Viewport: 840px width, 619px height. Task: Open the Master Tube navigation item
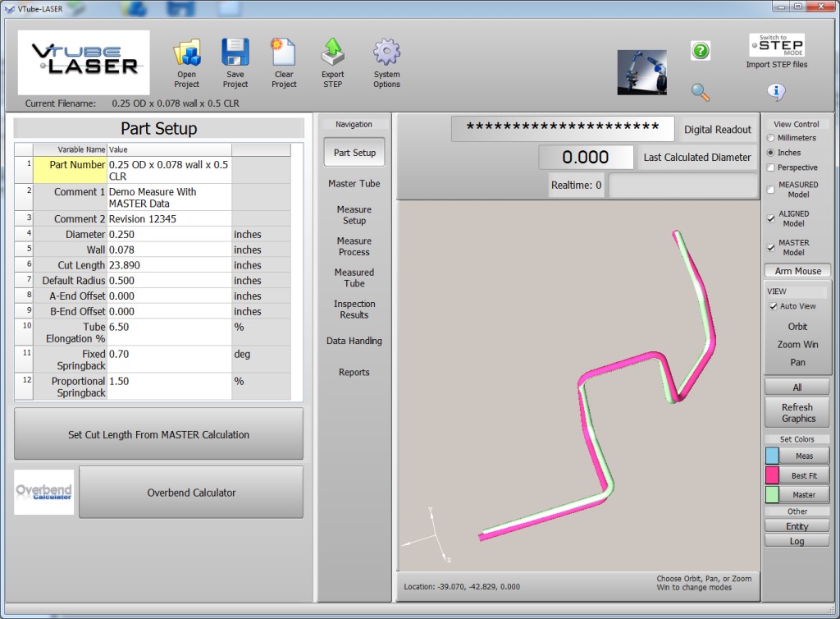coord(354,184)
